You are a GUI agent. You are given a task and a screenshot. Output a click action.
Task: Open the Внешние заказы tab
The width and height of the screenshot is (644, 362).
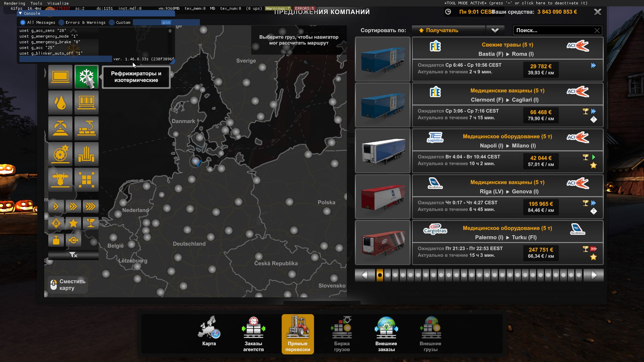pos(386,334)
